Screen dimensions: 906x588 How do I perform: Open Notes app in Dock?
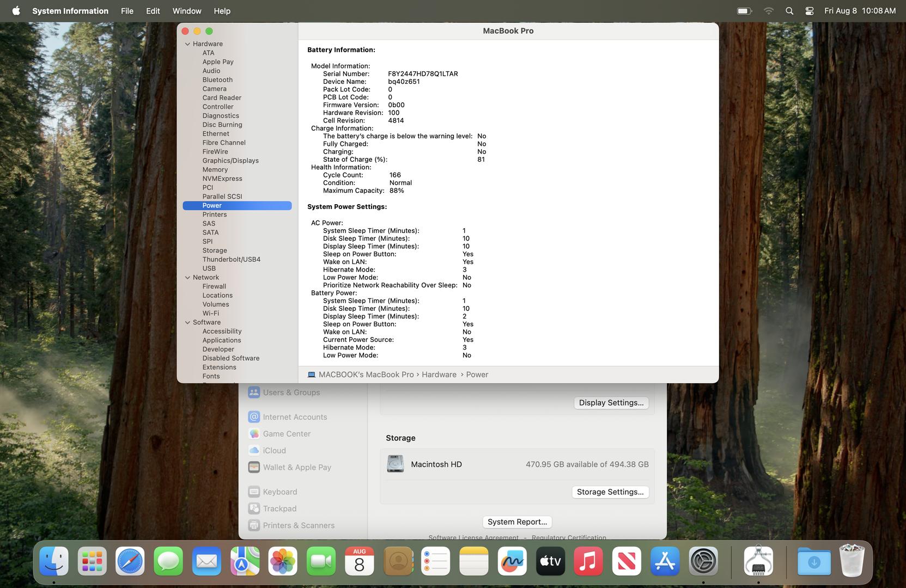click(474, 561)
